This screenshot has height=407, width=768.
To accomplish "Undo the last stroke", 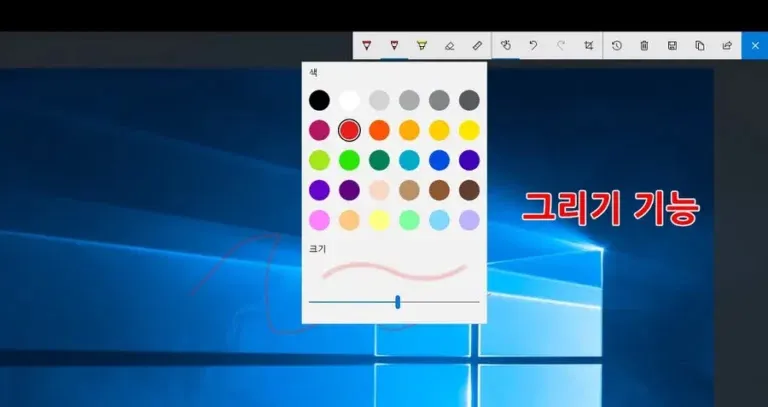I will (533, 46).
